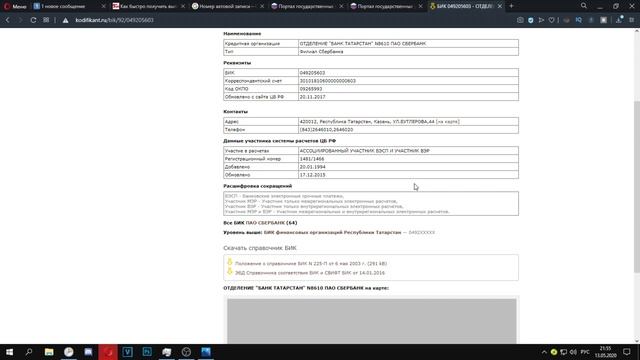The image size is (640, 360).
Task: Open the Windows Start menu
Action: click(x=9, y=352)
